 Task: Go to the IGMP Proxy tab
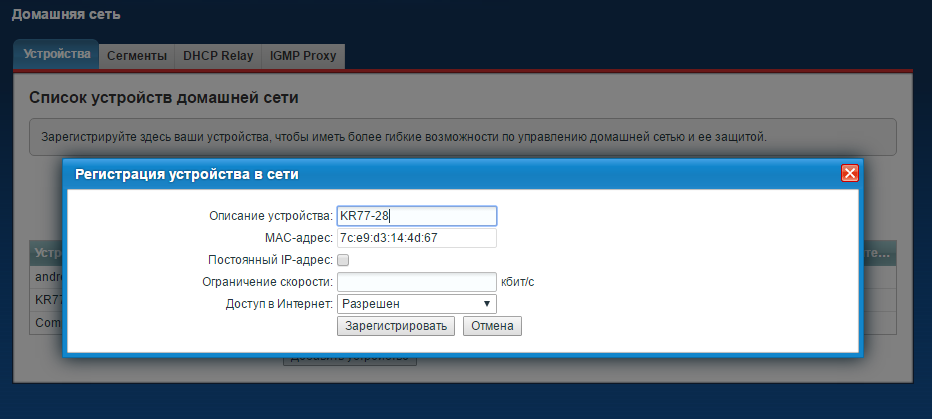point(303,56)
